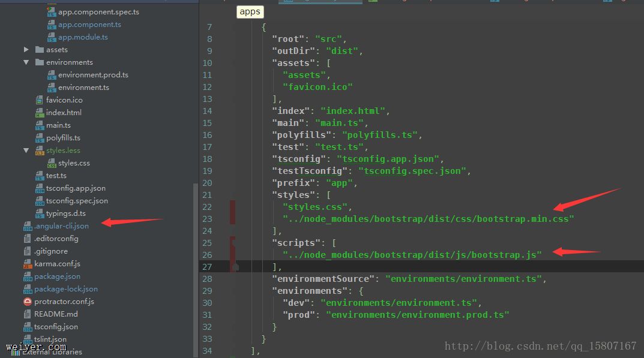Click the project panel vertical scrollbar
This screenshot has height=358, width=644.
[x=196, y=269]
